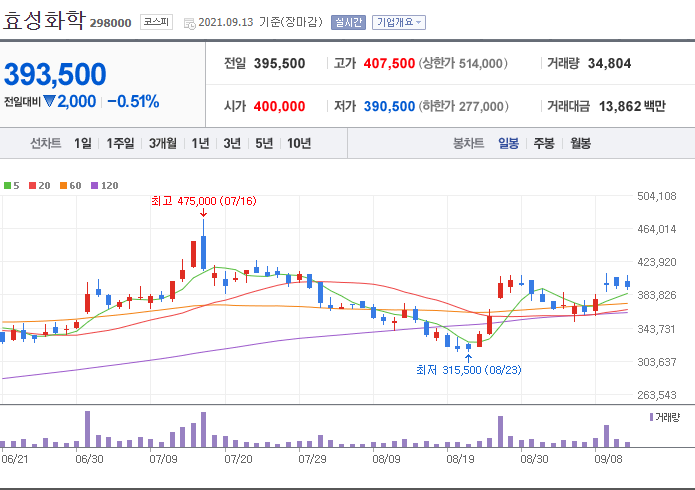Click the 고가 value 407,500
The height and width of the screenshot is (490, 695).
coord(389,63)
